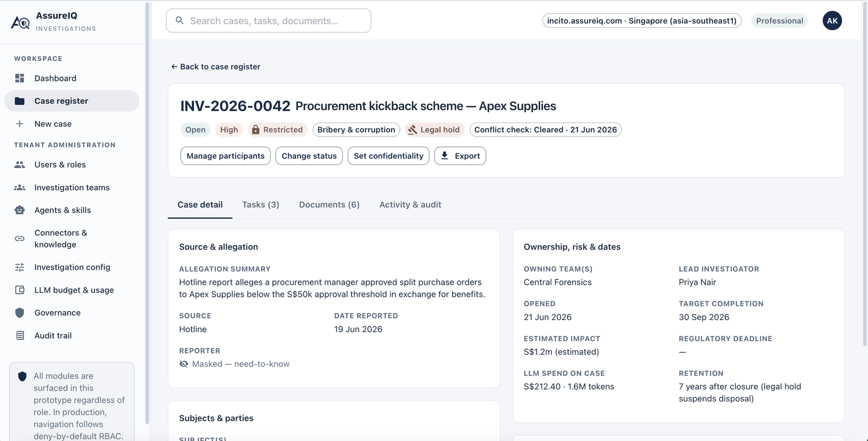Click the Change status button
Image resolution: width=868 pixels, height=441 pixels.
309,156
